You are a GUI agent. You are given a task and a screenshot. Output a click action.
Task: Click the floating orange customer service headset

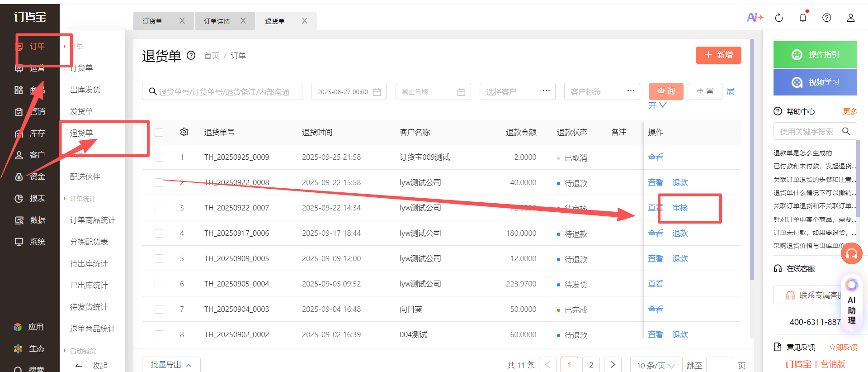(852, 254)
